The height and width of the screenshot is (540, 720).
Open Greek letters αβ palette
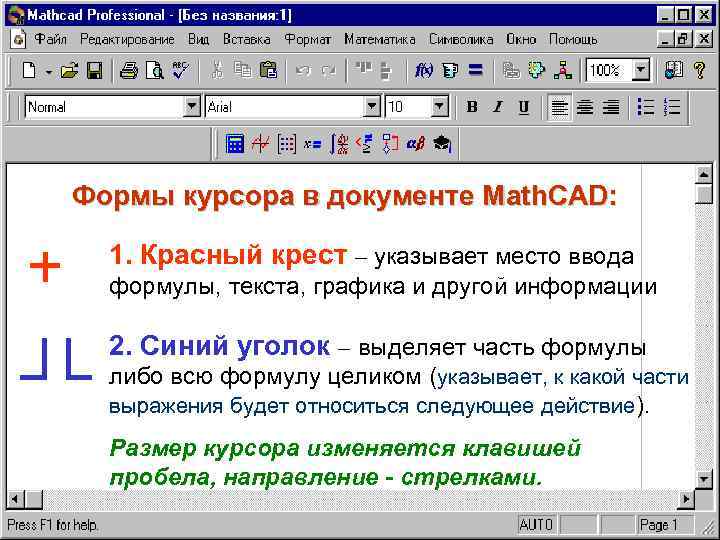coord(416,144)
